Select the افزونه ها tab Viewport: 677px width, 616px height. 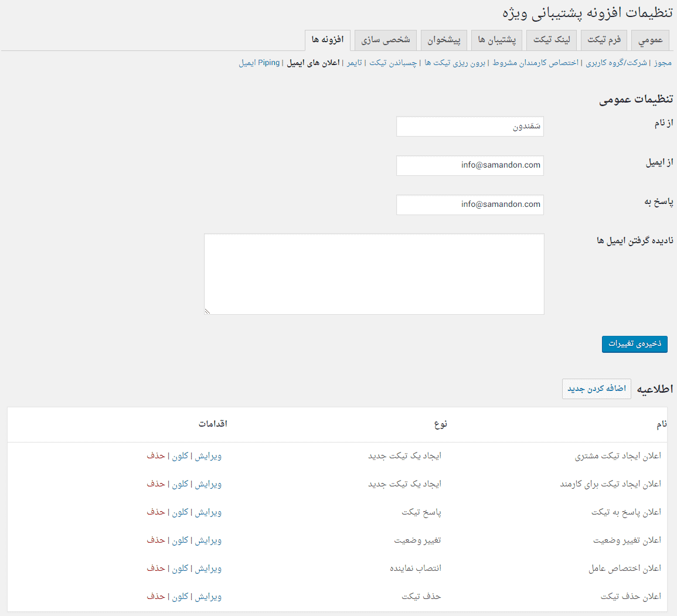(x=328, y=40)
